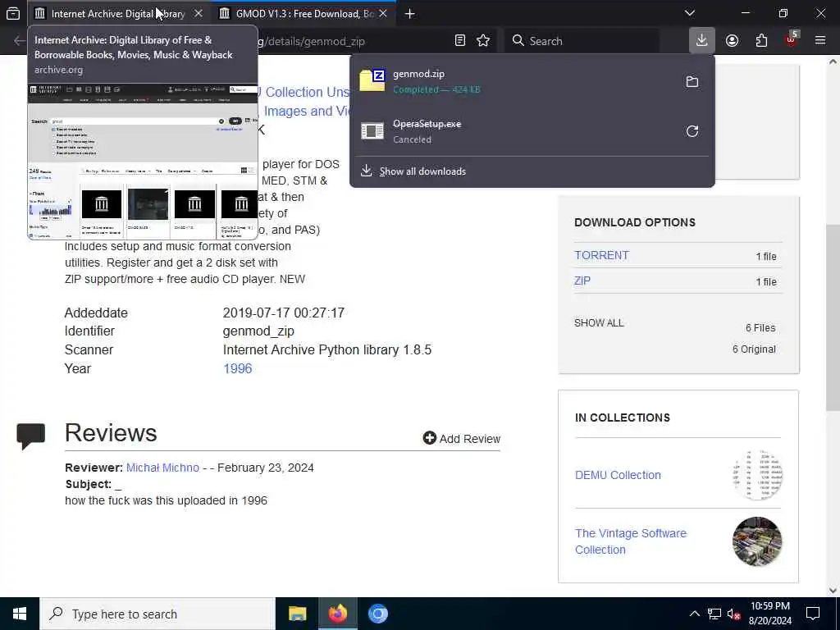Switch to the GMOD V1.3 Free Download tab
Screen dimensions: 840x630
tap(304, 13)
